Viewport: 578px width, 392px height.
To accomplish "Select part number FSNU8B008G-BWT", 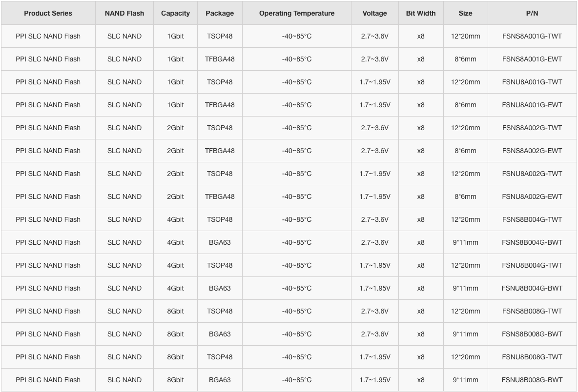I will coord(532,380).
